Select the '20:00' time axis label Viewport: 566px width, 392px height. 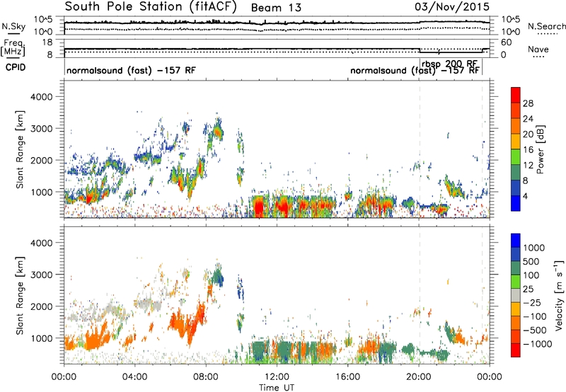pyautogui.click(x=418, y=377)
